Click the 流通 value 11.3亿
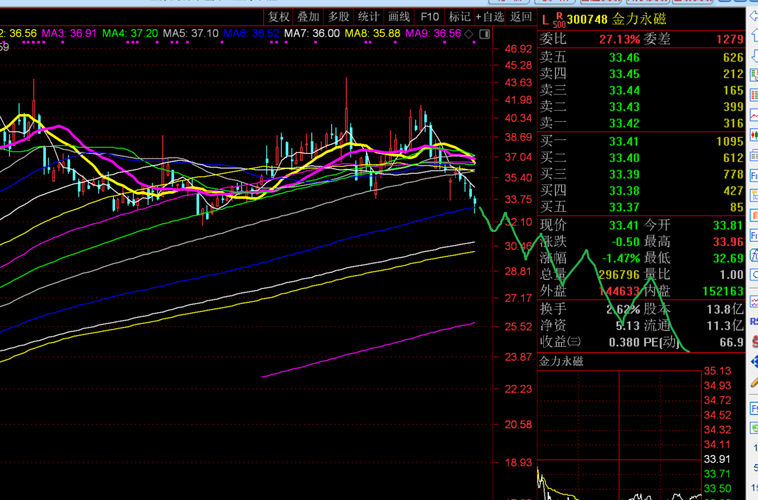 click(x=725, y=325)
